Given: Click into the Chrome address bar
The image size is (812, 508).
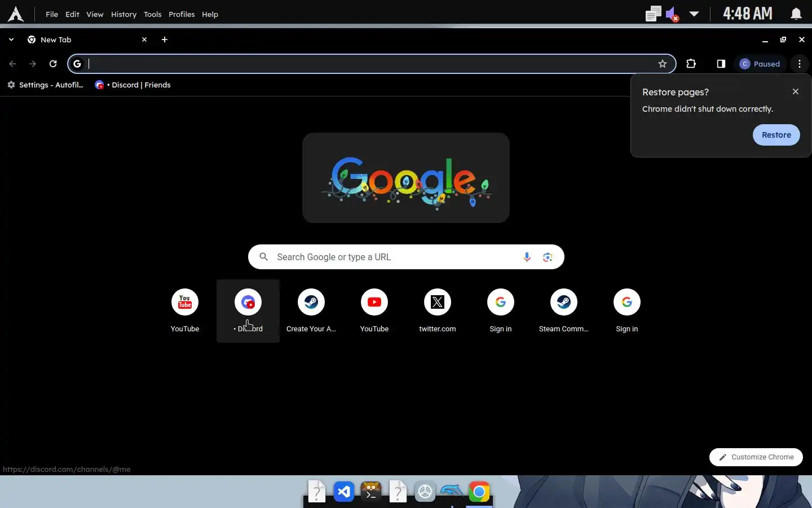Looking at the screenshot, I should point(371,64).
